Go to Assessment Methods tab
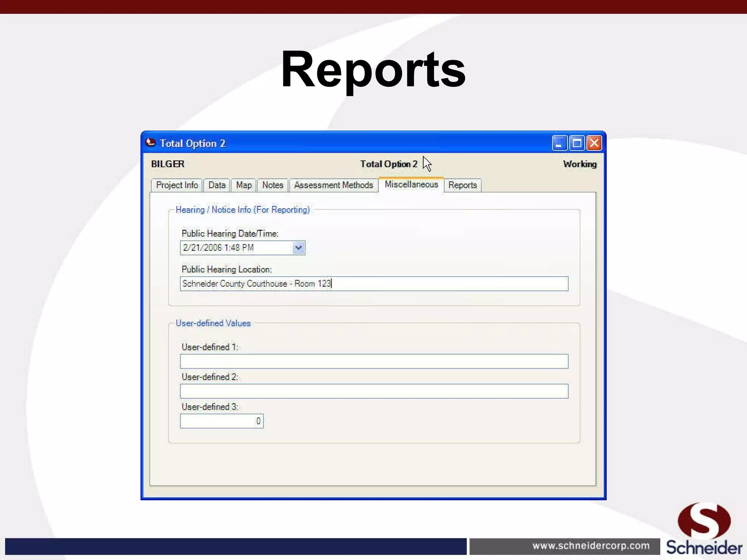Viewport: 747px width, 560px height. tap(333, 185)
